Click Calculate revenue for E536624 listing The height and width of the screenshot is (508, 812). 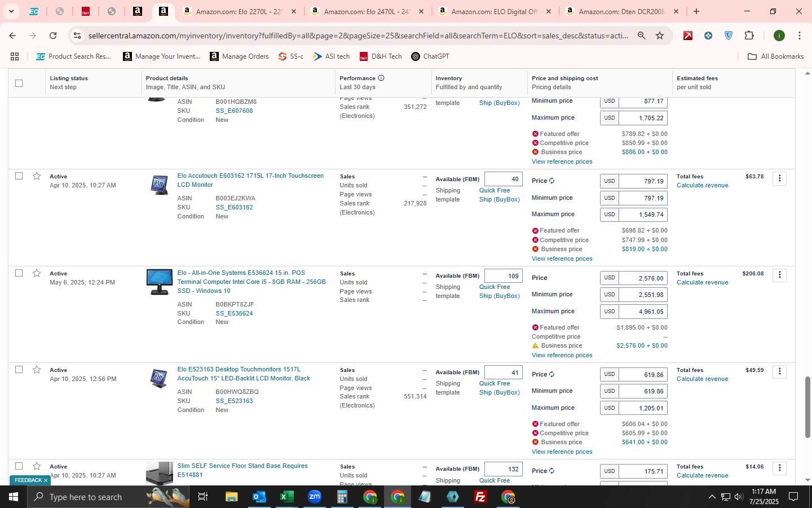tap(702, 282)
